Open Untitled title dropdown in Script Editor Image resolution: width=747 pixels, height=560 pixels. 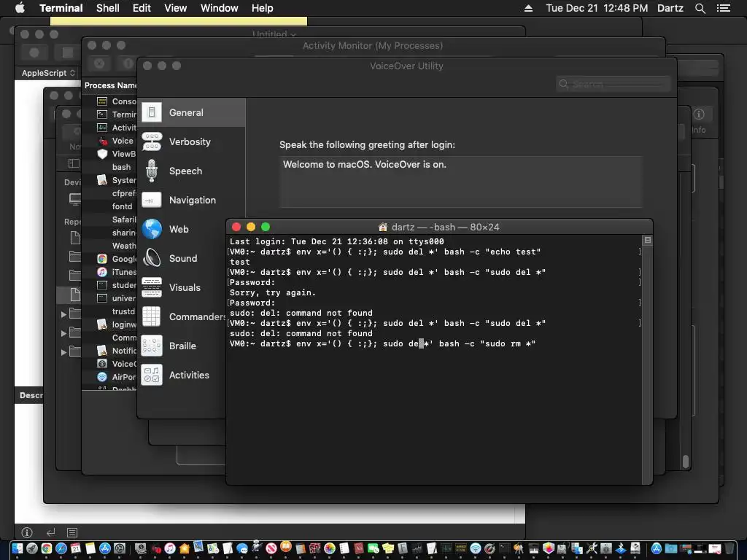274,34
